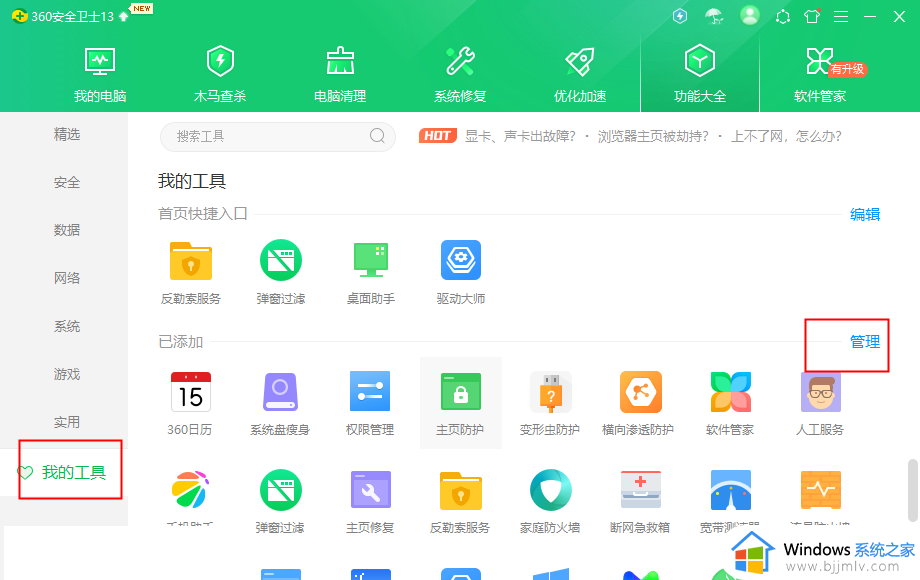The height and width of the screenshot is (580, 920).
Task: Open 软件管家 in the top bar
Action: coord(820,75)
